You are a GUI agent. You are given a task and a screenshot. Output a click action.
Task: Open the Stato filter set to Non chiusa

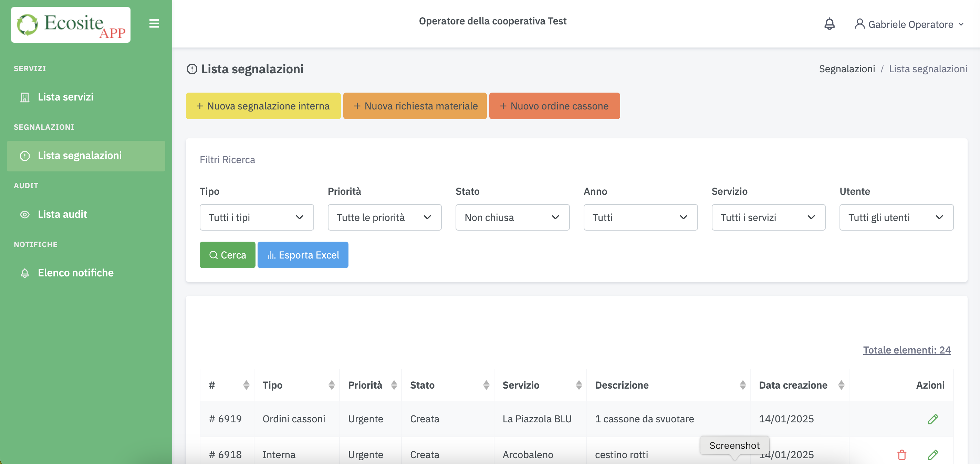[x=512, y=217]
